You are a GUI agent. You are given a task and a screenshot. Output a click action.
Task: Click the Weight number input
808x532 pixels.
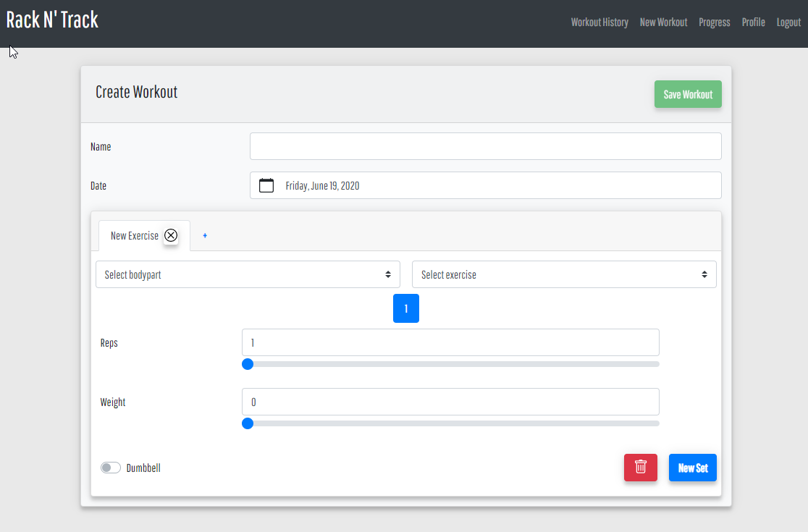[450, 402]
